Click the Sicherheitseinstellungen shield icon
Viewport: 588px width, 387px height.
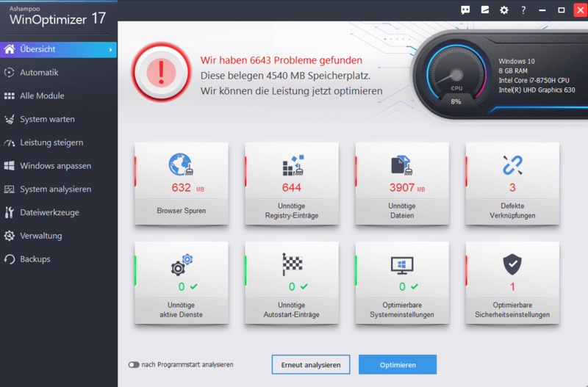(512, 264)
